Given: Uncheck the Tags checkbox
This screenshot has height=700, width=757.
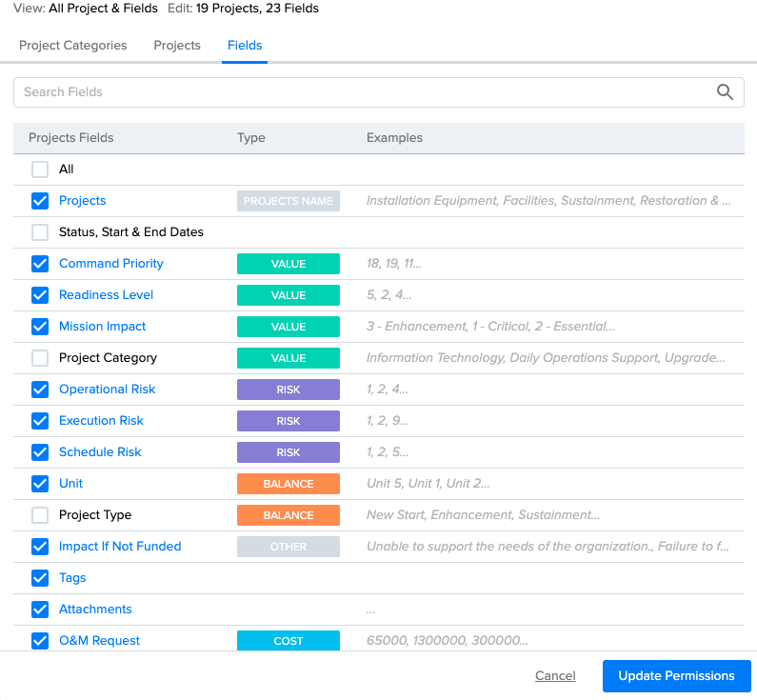Looking at the screenshot, I should (x=40, y=578).
